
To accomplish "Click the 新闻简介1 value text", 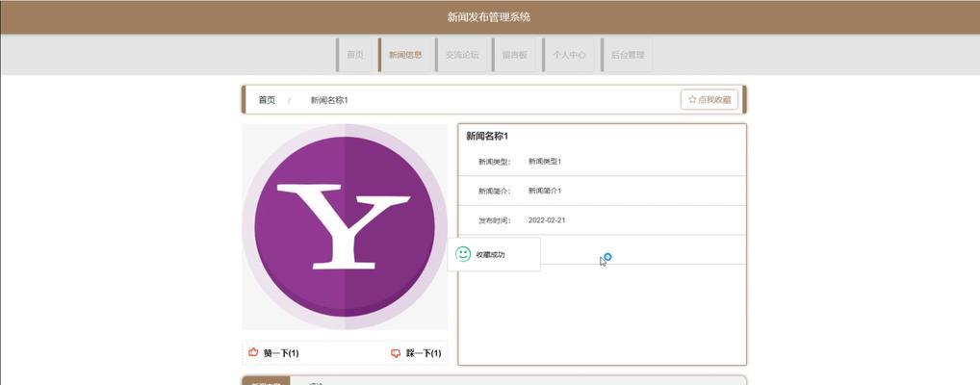I will (x=545, y=191).
